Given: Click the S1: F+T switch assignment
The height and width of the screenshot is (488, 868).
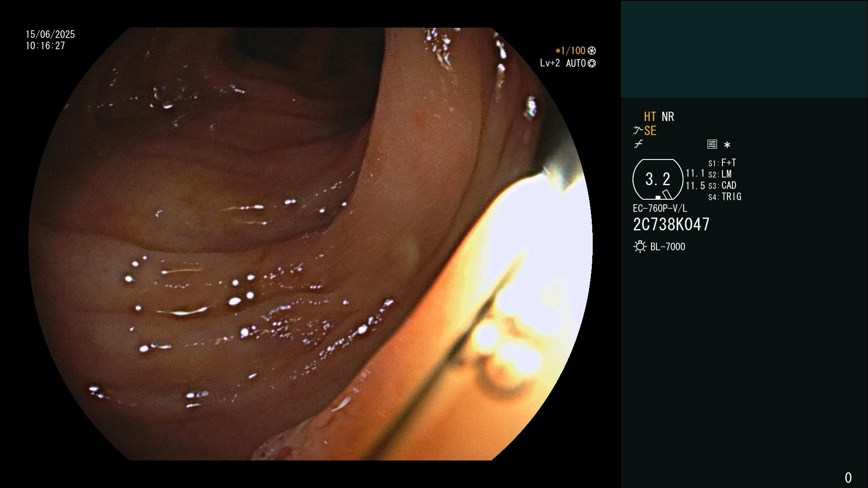Looking at the screenshot, I should pyautogui.click(x=722, y=163).
